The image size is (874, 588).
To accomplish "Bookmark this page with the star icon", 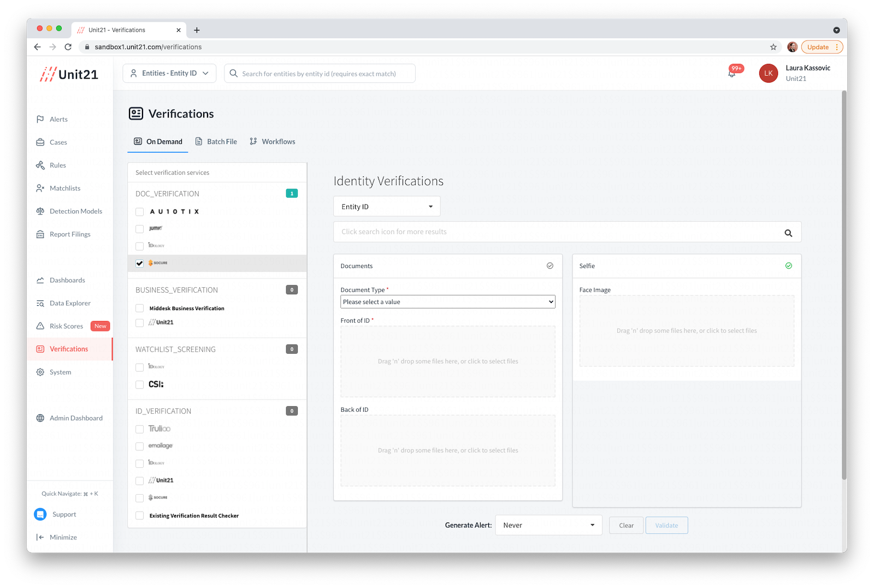I will (773, 47).
